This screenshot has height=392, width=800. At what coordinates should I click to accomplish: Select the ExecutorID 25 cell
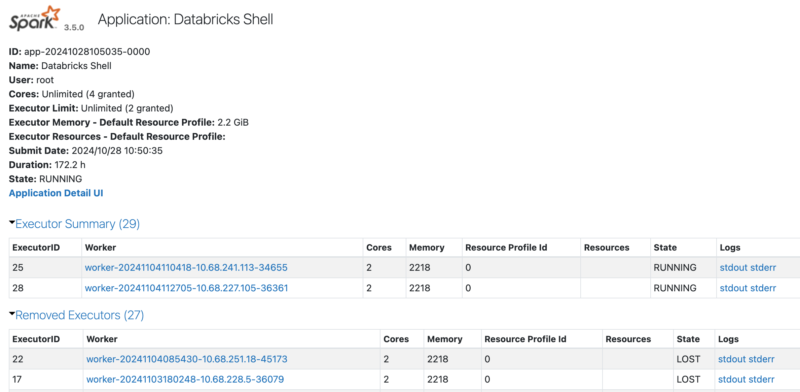pos(45,267)
